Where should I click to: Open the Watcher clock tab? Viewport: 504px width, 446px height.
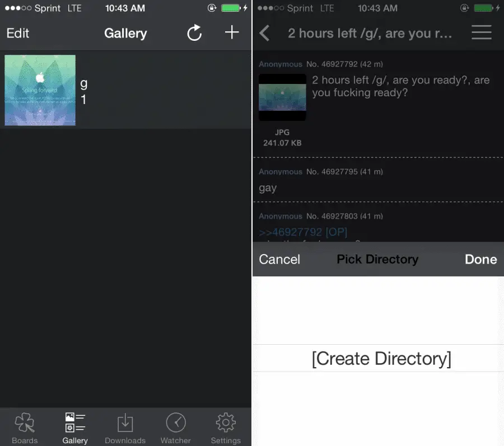point(176,428)
